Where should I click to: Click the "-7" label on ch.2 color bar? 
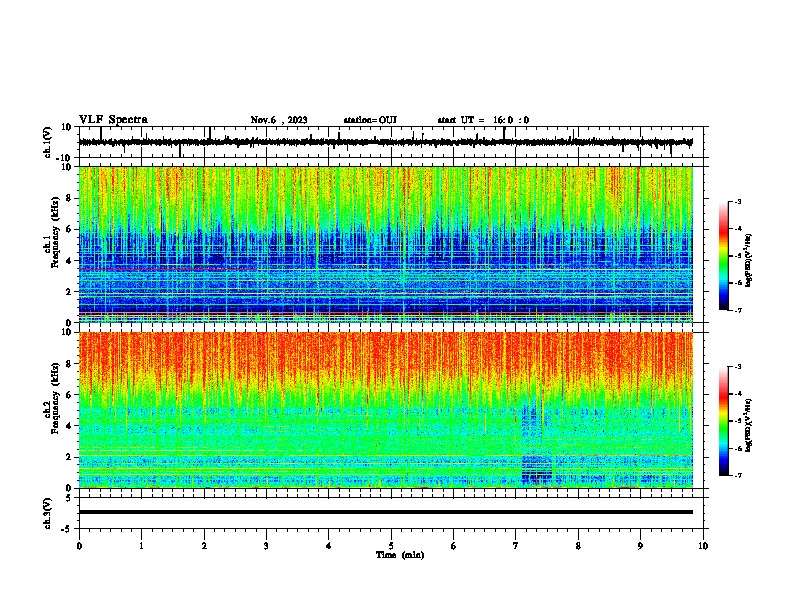[x=737, y=476]
